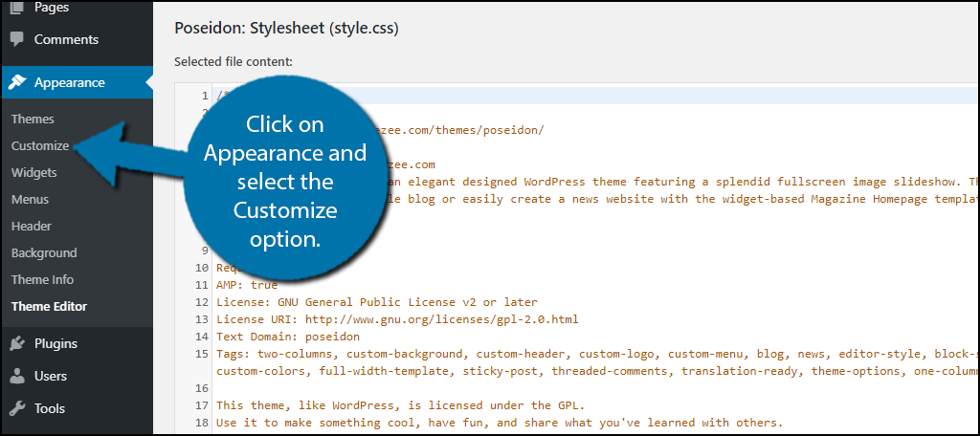Click the 'AMP: true' code line
The height and width of the screenshot is (436, 980).
(247, 285)
